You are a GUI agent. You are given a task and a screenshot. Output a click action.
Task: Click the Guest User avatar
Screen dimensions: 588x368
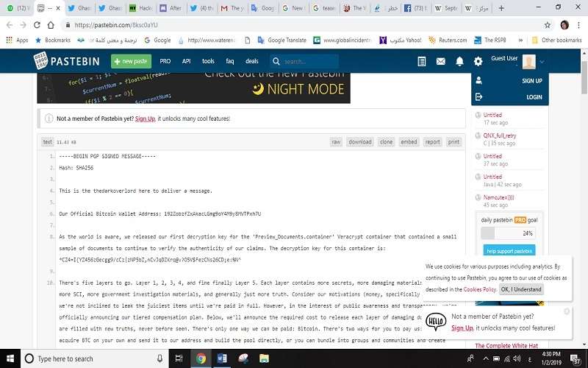point(528,62)
